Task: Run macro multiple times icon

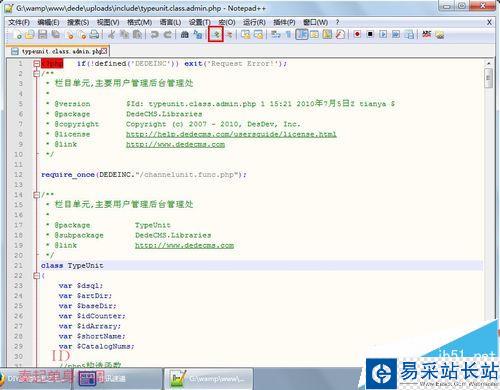Action: (396, 34)
